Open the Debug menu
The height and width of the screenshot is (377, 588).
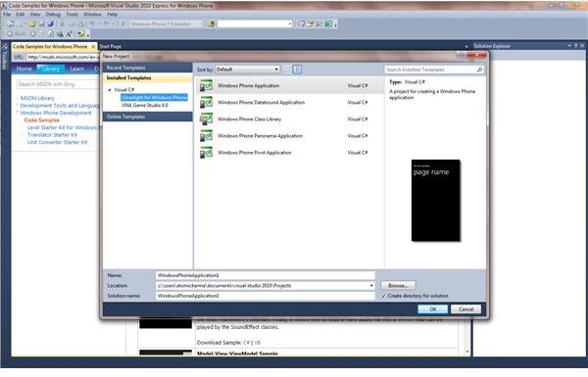53,15
